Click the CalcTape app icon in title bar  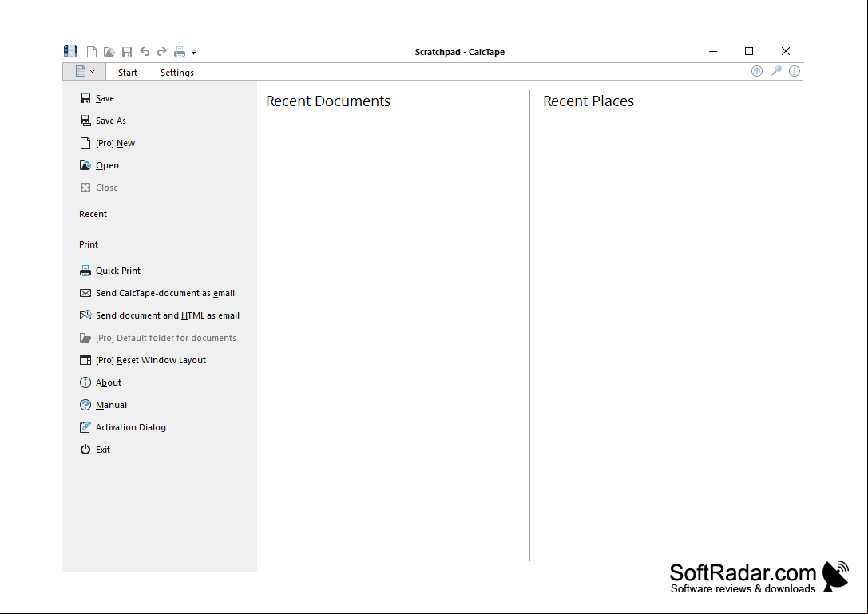coord(69,51)
